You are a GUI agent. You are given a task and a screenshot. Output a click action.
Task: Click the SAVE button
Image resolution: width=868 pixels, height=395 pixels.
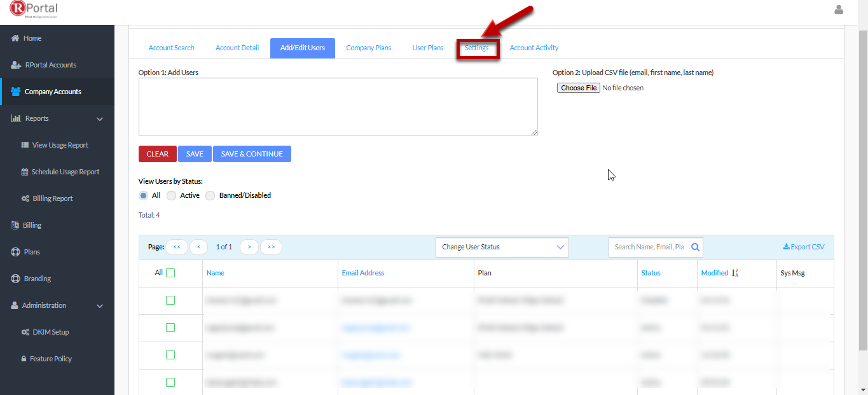pyautogui.click(x=195, y=154)
